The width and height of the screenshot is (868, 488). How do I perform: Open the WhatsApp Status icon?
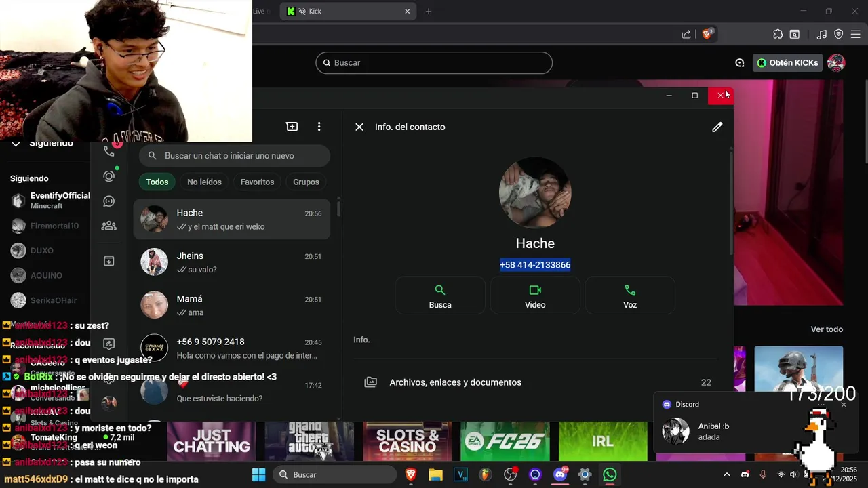(x=108, y=176)
